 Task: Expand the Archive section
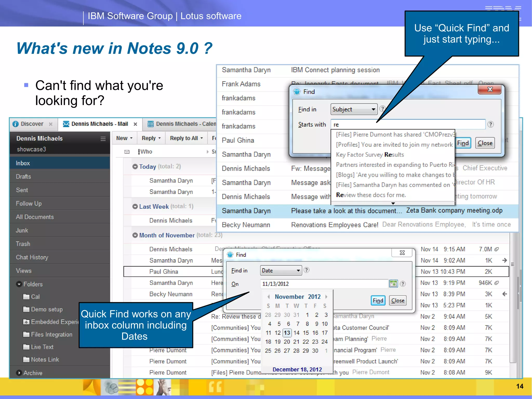click(x=19, y=373)
